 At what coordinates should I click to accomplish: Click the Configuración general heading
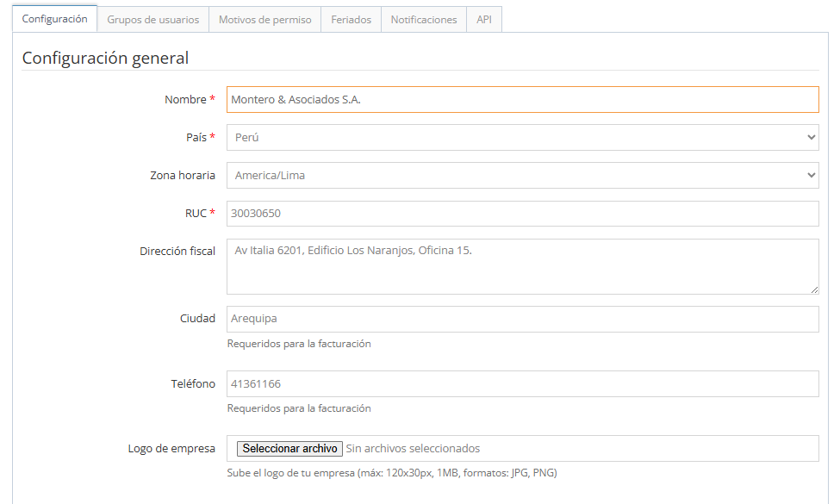[x=105, y=59]
